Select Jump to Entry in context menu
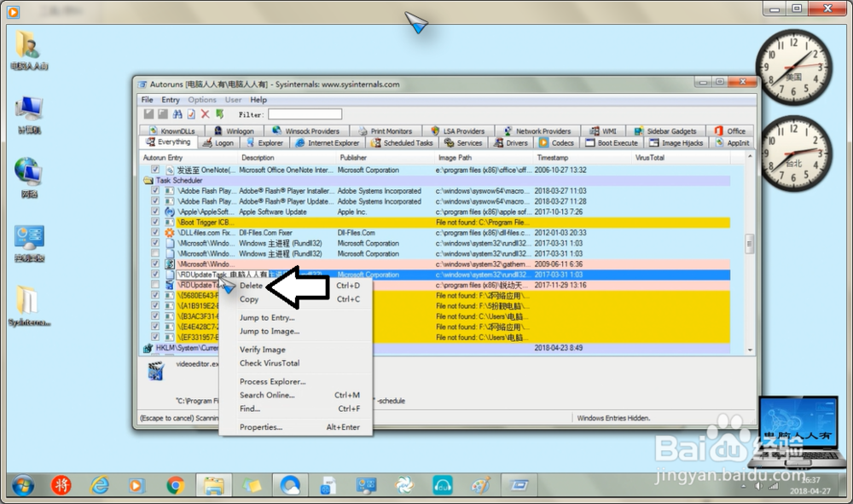The image size is (853, 504). (x=267, y=317)
